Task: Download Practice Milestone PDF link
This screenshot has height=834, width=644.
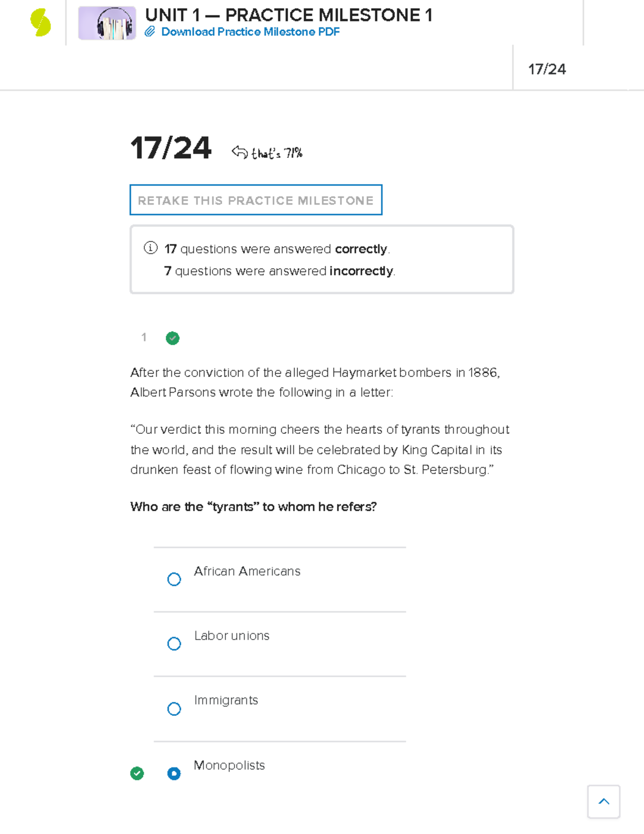Action: click(x=250, y=32)
